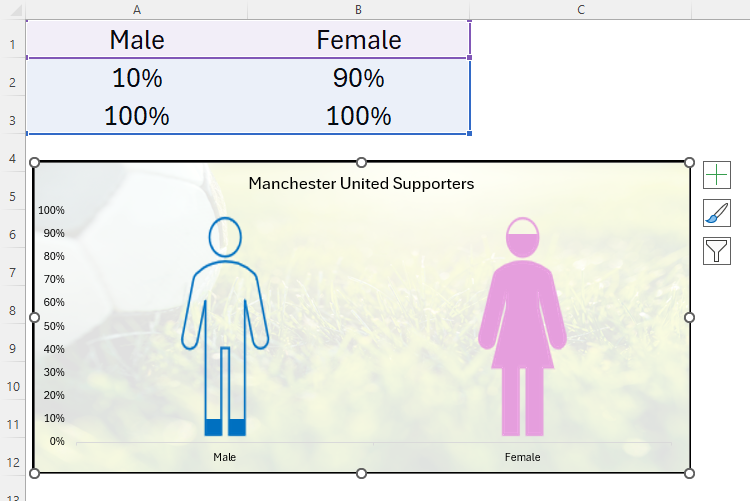The width and height of the screenshot is (750, 501).
Task: Click the chart's bottom-middle resize handle
Action: 362,473
